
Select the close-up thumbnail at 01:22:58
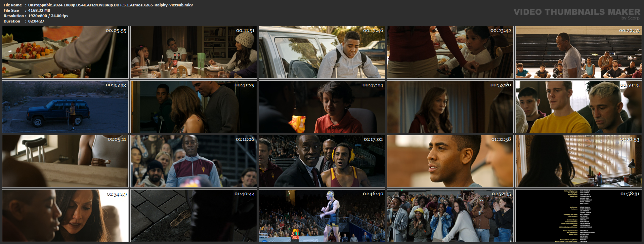[x=450, y=161]
